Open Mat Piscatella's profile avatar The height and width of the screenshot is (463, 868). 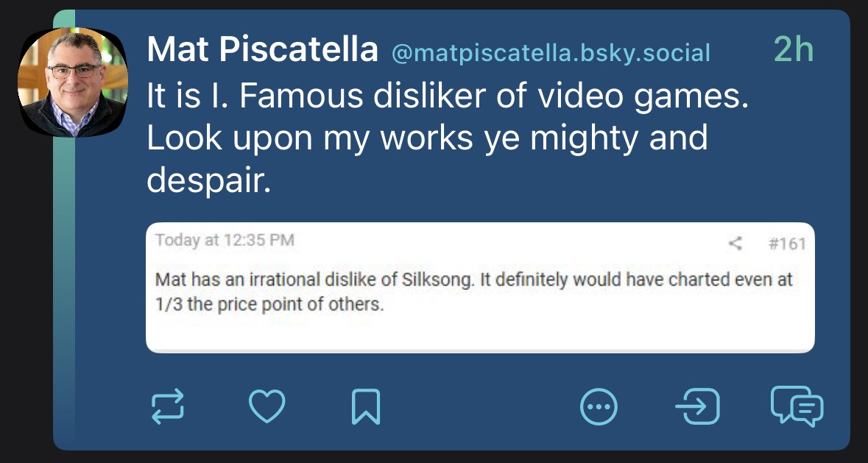click(73, 82)
